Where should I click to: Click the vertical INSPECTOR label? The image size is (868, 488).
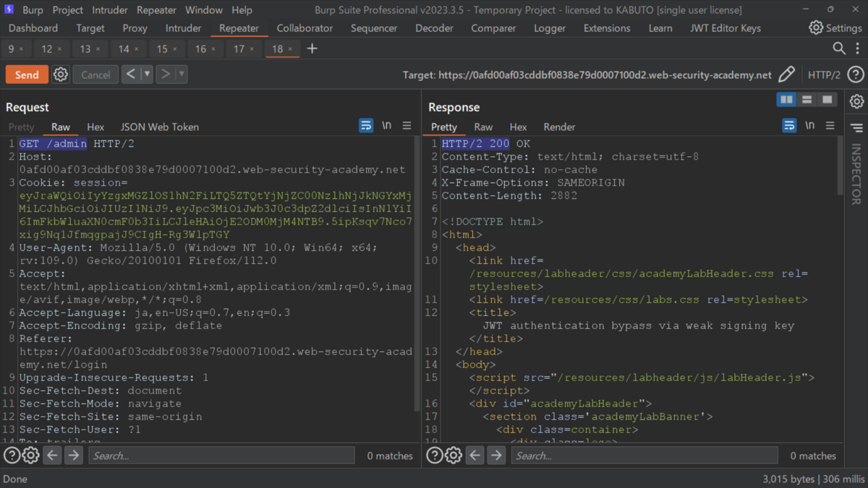coord(856,174)
